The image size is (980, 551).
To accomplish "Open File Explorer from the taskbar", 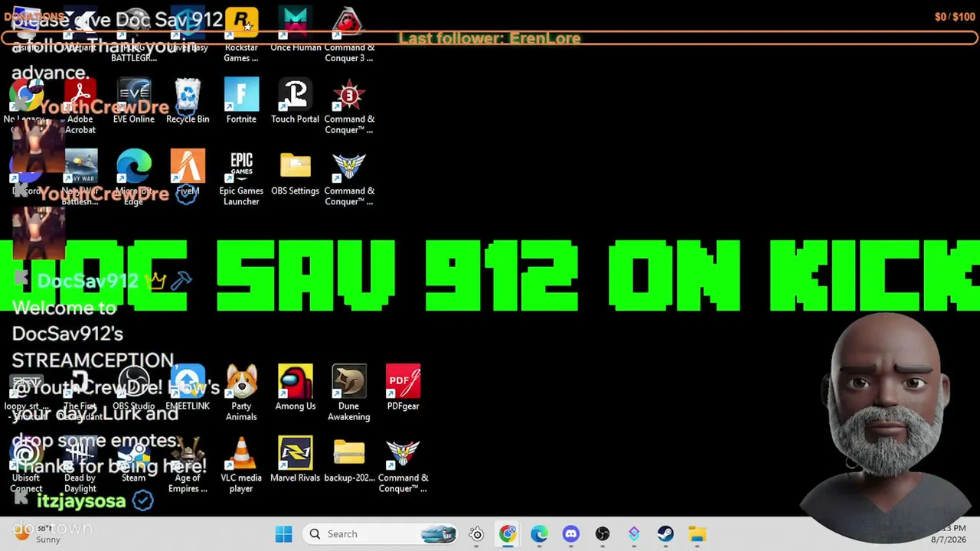I will (x=697, y=534).
